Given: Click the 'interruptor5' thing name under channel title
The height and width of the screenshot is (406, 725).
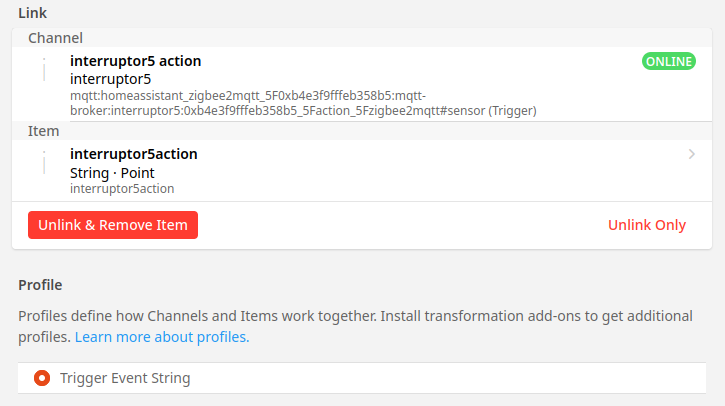Looking at the screenshot, I should [x=110, y=79].
